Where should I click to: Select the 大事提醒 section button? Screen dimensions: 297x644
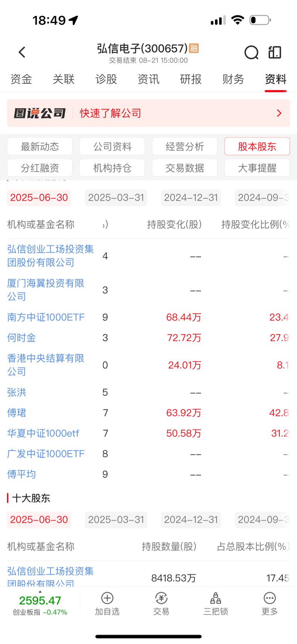(x=257, y=168)
